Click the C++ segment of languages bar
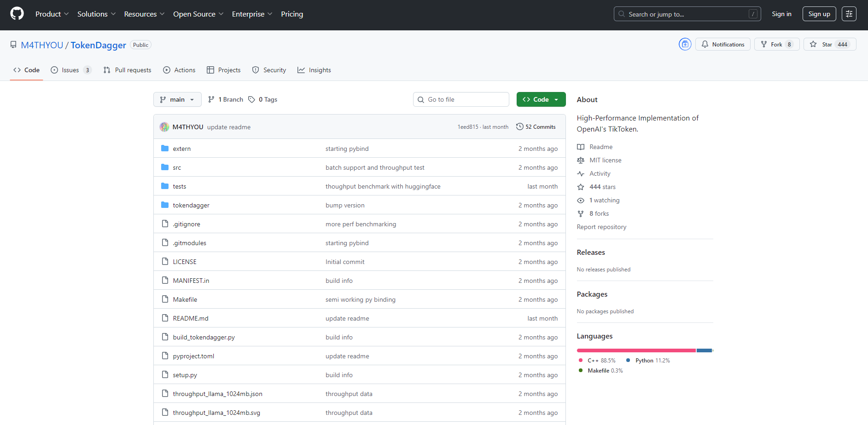 [635, 350]
